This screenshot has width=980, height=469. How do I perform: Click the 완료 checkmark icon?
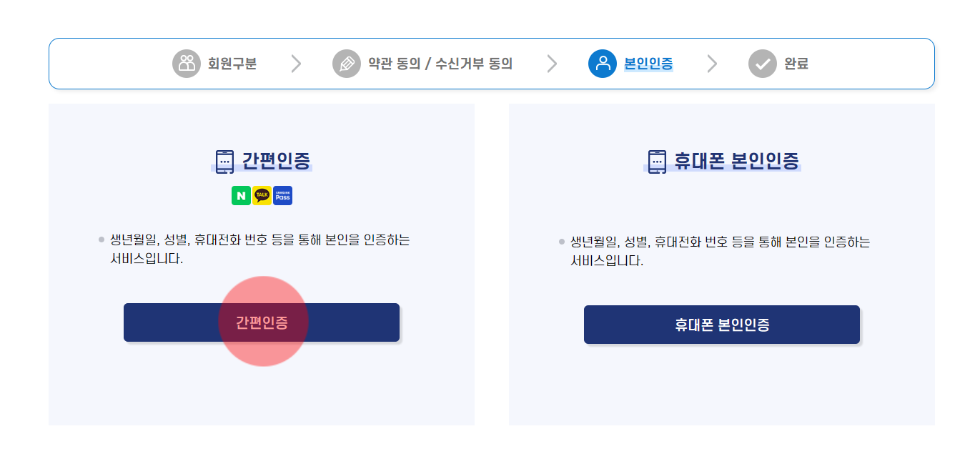[762, 63]
